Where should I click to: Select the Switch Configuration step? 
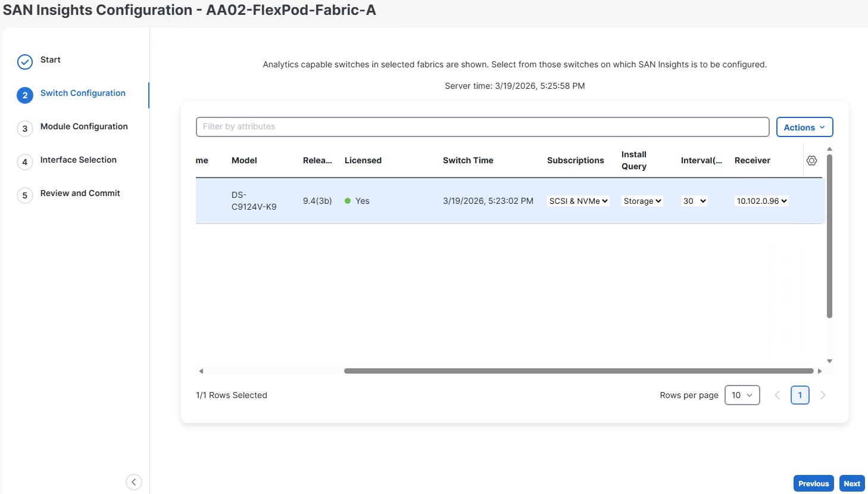point(83,93)
